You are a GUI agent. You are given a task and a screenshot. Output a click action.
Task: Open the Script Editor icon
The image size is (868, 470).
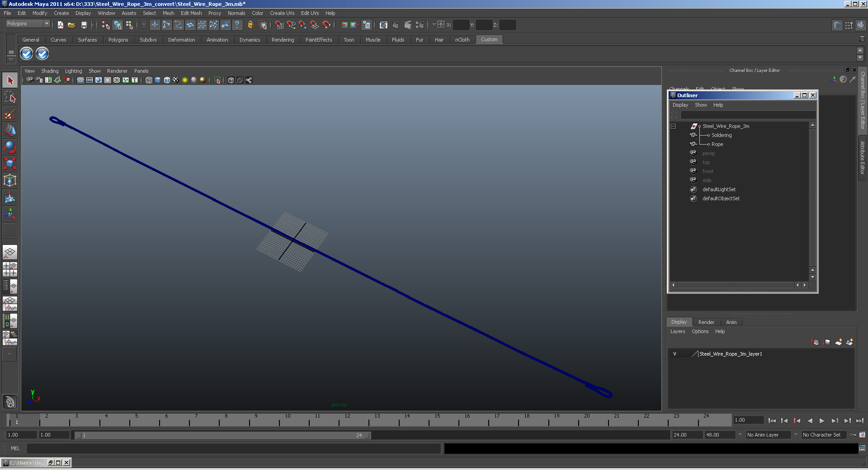point(862,448)
